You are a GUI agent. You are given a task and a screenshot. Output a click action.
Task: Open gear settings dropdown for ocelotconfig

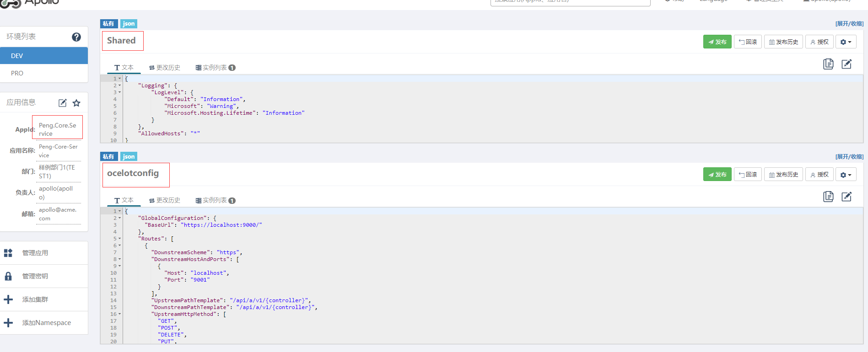click(x=846, y=174)
